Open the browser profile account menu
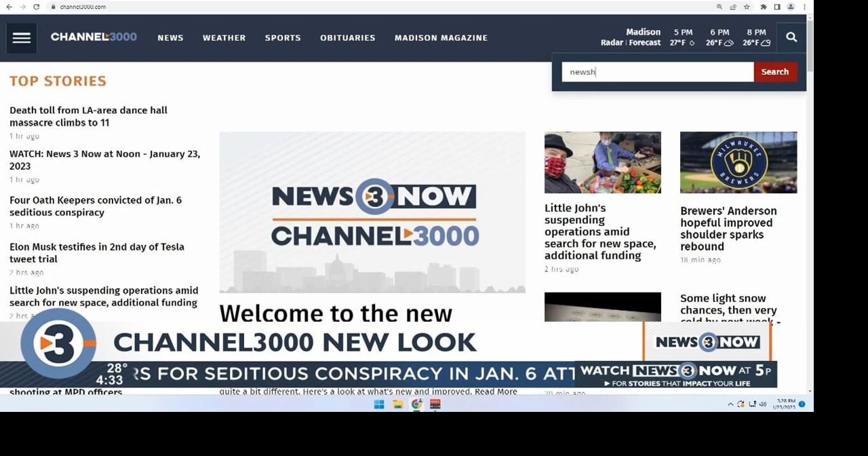The height and width of the screenshot is (456, 868). point(789,6)
